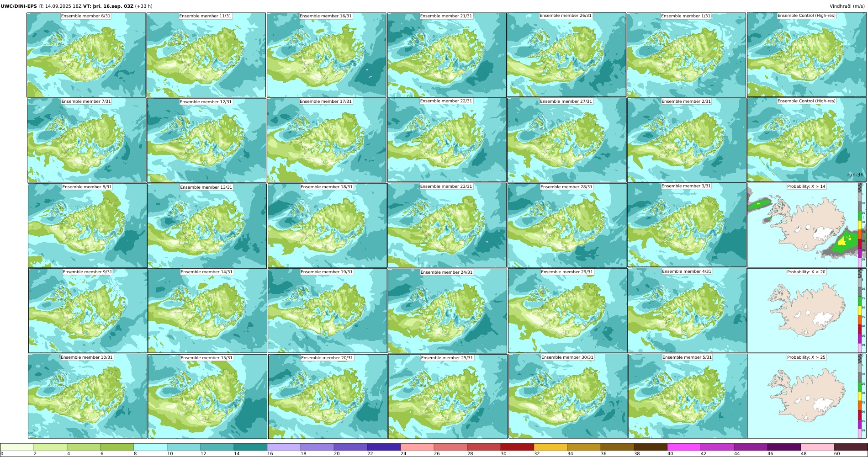Click the bright magenta 40–42 m/s swatch
Image resolution: width=868 pixels, height=457 pixels.
click(x=684, y=447)
